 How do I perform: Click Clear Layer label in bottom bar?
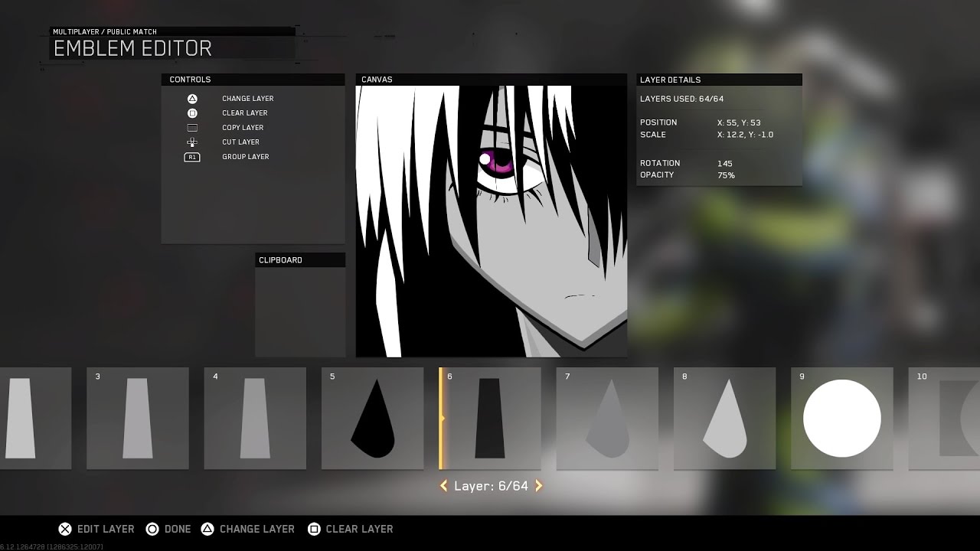(359, 529)
